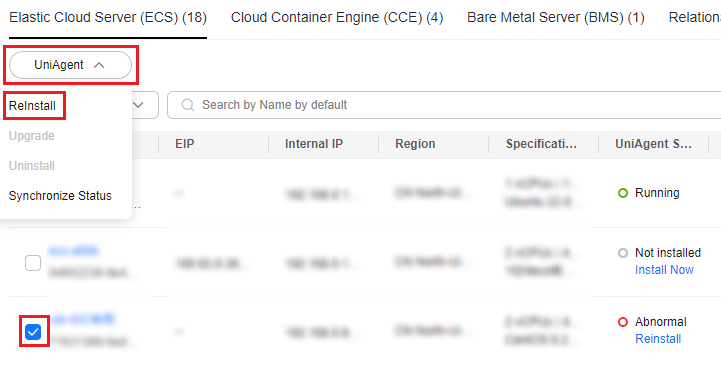Click the Reinstall link under Abnormal

(x=658, y=339)
